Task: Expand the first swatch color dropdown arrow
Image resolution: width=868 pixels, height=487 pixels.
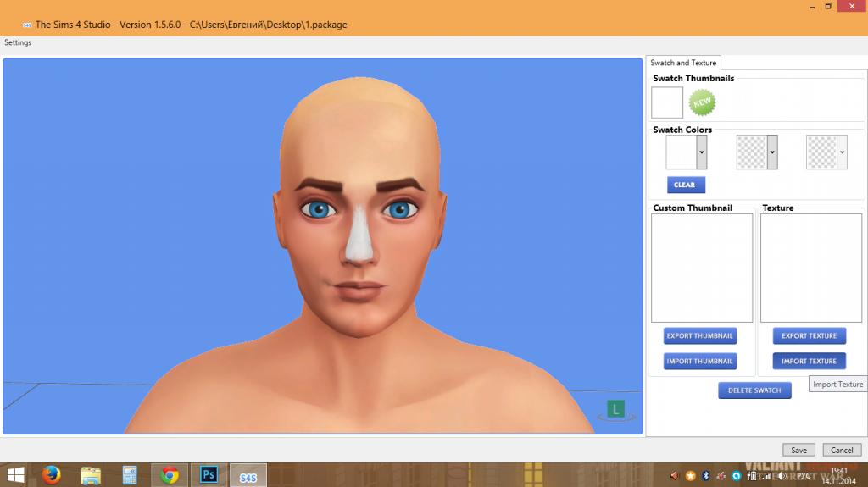Action: (x=702, y=152)
